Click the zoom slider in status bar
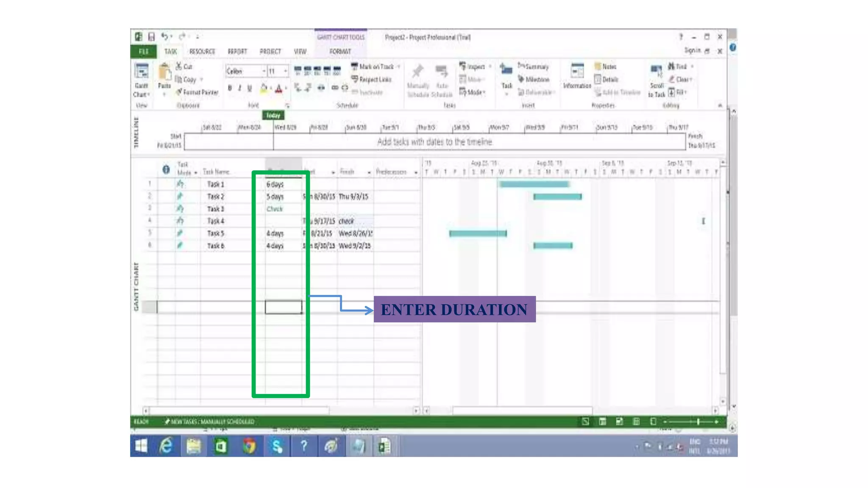The image size is (868, 488). (698, 422)
